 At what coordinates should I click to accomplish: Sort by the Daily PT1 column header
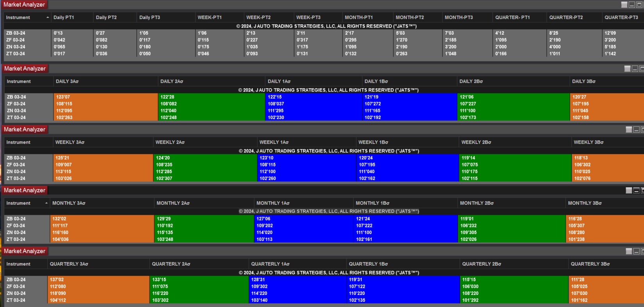pos(72,18)
